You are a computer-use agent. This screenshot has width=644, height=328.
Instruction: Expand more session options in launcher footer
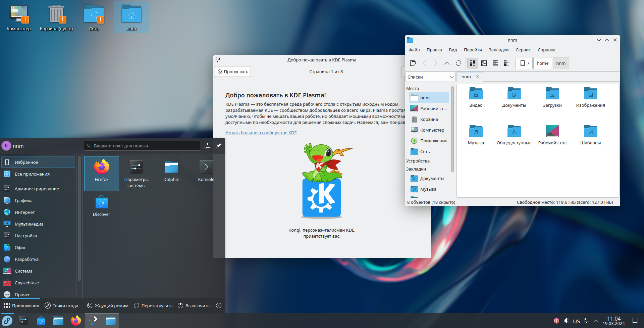219,306
